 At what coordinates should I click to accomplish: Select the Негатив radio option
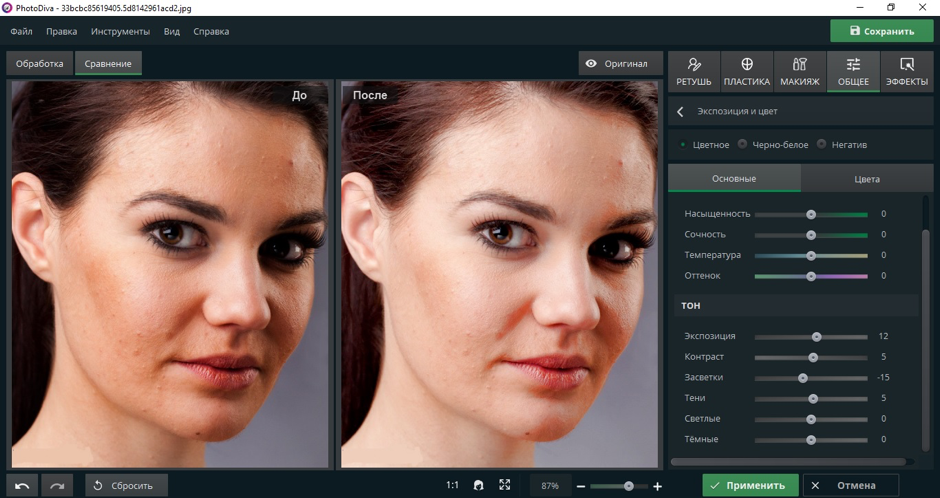tap(822, 145)
